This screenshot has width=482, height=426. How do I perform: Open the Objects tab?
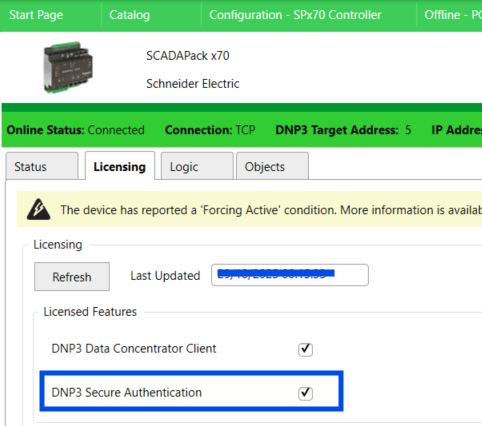pyautogui.click(x=272, y=166)
